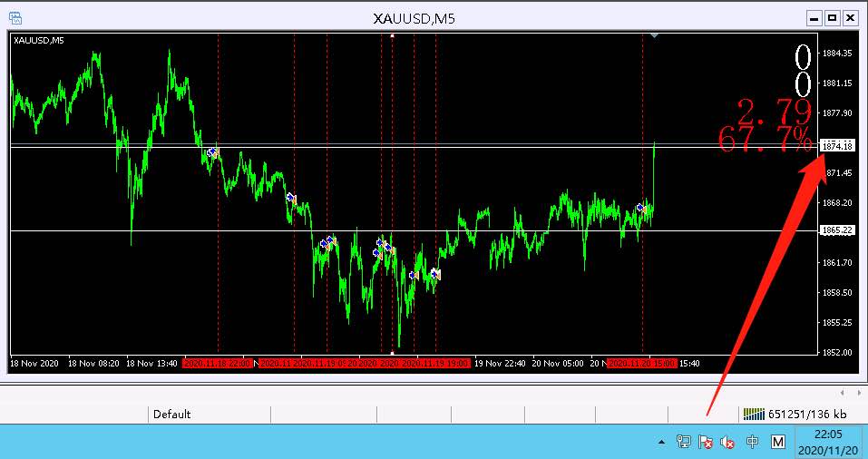Click the XAUUSD,M5 label inside the chart
The height and width of the screenshot is (459, 868).
38,41
